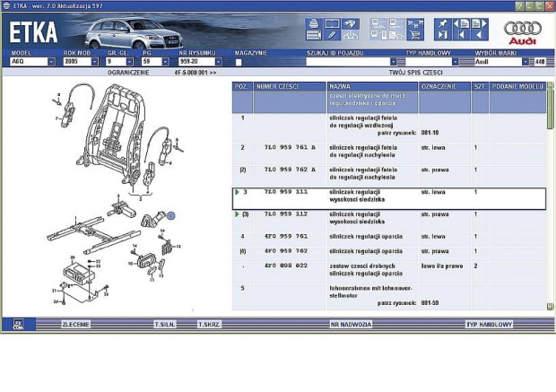Click the field showing 448
556x392 pixels.
point(540,62)
